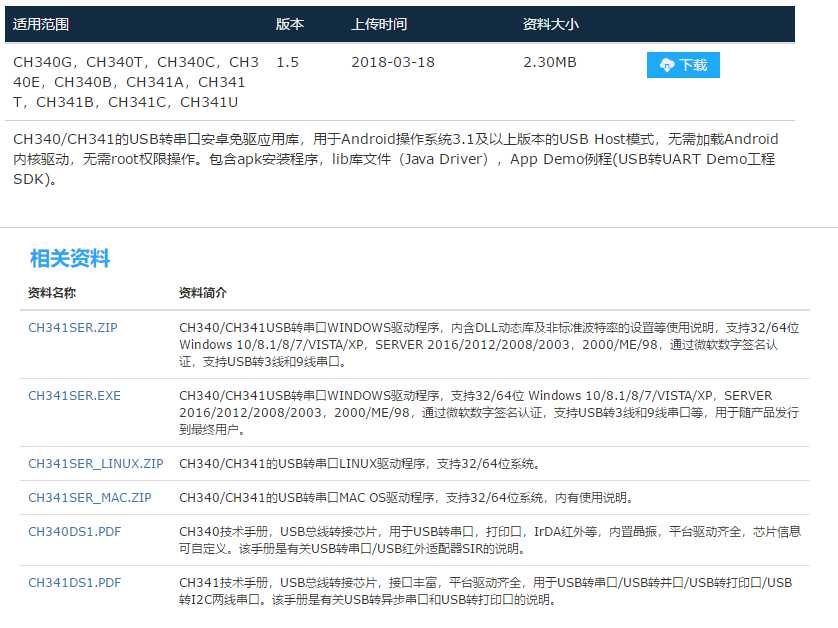The width and height of the screenshot is (838, 628).
Task: Click the CH340G, CH340T chip list text
Action: click(x=136, y=82)
